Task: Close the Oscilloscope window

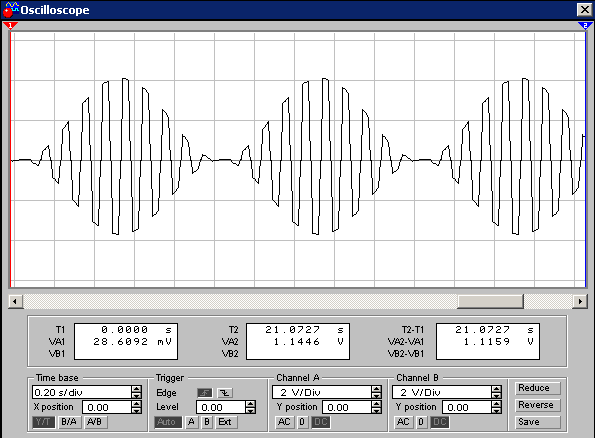Action: coord(584,9)
